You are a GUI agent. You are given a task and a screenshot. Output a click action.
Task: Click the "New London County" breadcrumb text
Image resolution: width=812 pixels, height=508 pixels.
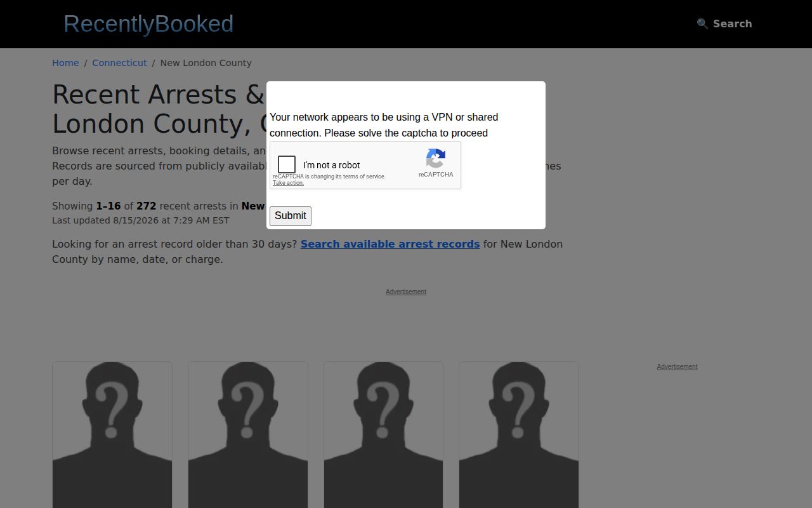point(206,63)
